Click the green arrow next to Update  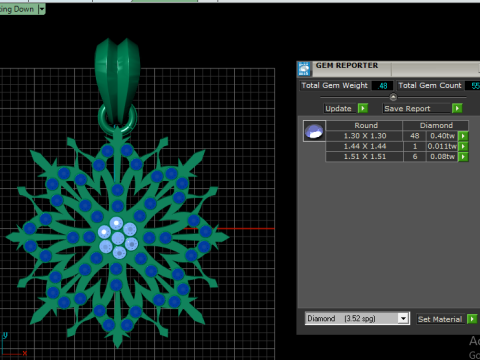[x=363, y=108]
